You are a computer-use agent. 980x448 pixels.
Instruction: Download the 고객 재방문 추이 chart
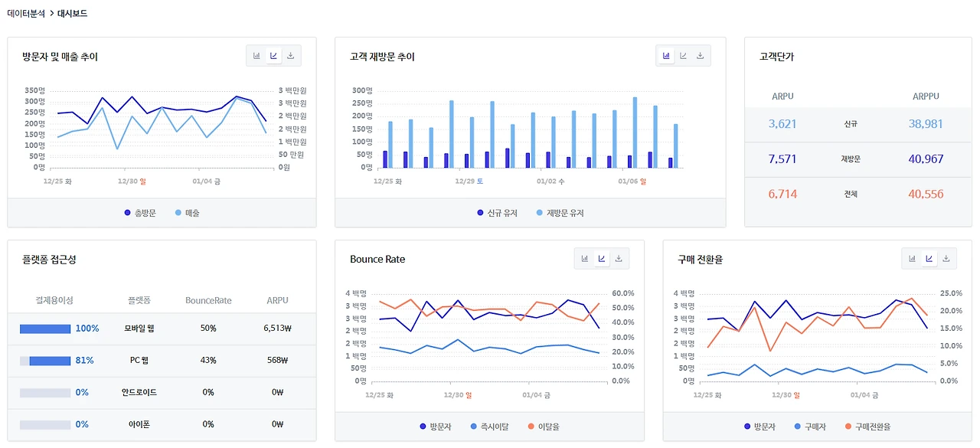click(x=701, y=56)
